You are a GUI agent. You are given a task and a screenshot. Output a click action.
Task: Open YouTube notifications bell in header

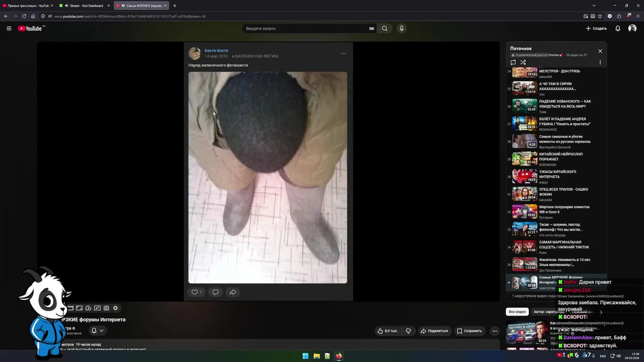(618, 29)
